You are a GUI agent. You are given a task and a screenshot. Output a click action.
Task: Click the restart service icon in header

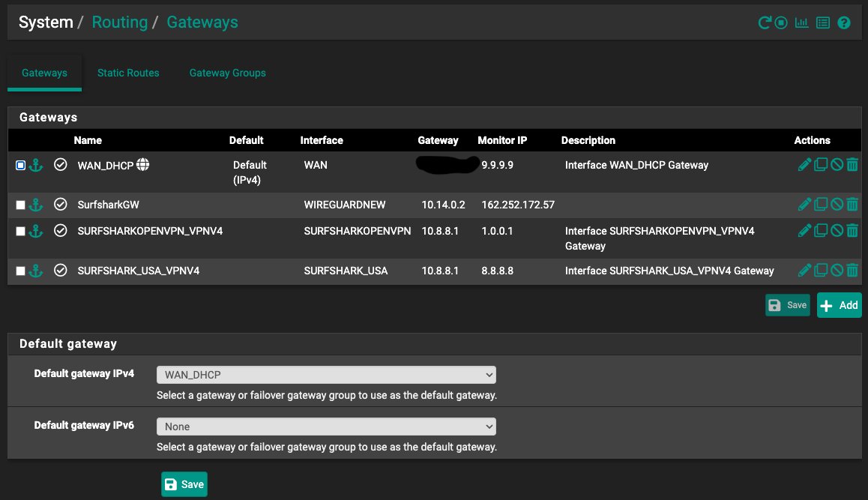[x=765, y=22]
